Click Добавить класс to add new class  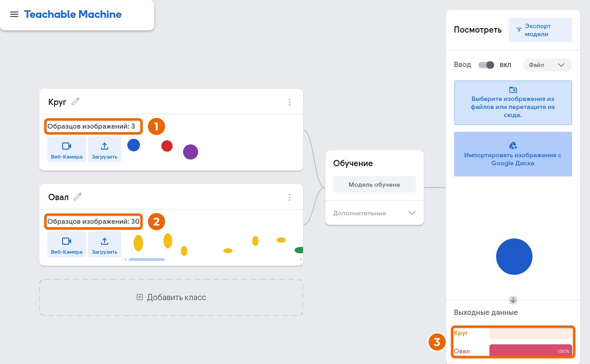(171, 297)
